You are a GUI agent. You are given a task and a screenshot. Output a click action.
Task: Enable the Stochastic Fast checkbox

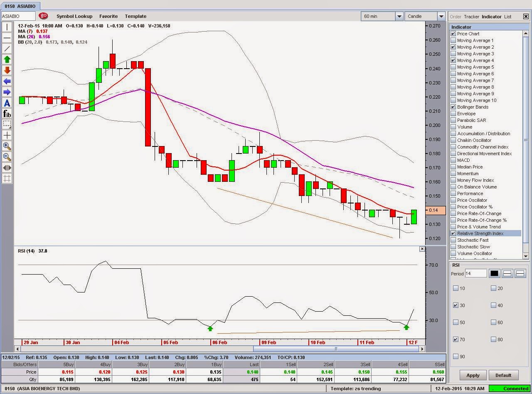(453, 240)
